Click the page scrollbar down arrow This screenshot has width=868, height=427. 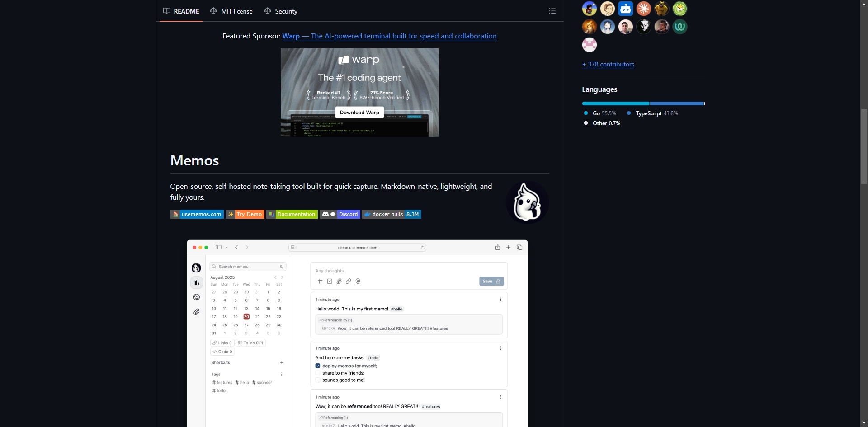(x=864, y=423)
